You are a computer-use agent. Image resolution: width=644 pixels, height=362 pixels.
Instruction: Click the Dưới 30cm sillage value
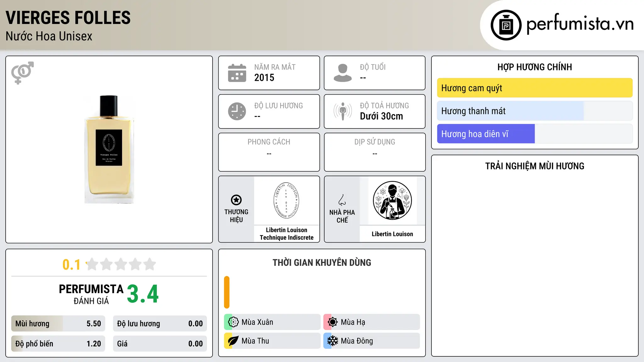(381, 116)
